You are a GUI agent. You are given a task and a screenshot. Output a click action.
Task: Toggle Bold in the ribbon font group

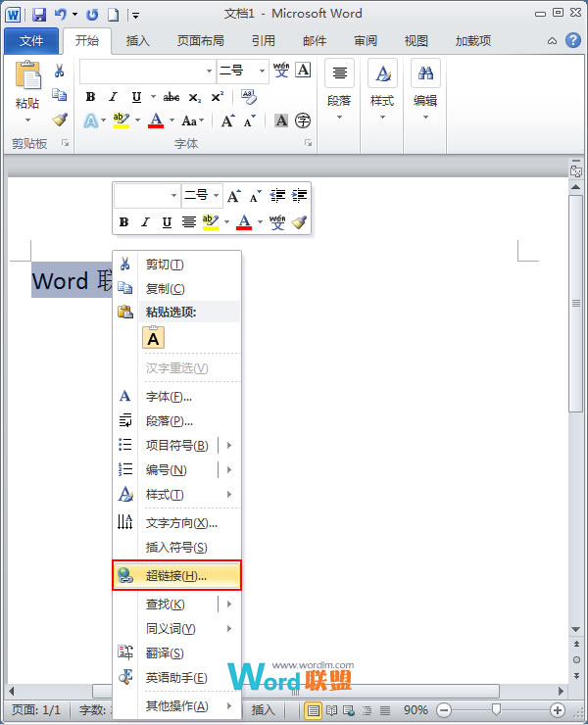[90, 96]
